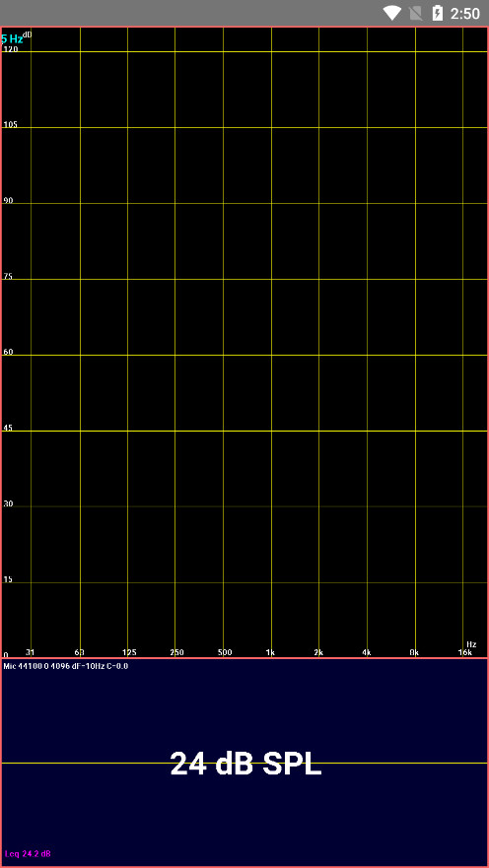Tap the 4k frequency label
Viewport: 489px width, 868px height.
366,652
